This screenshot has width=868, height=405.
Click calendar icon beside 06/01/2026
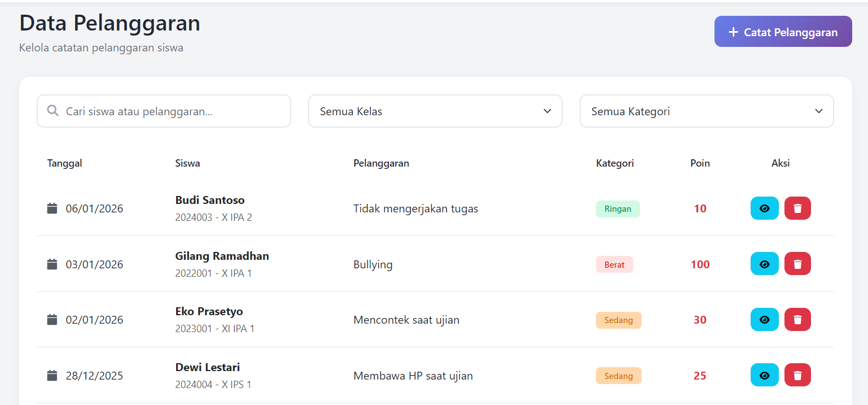(52, 208)
